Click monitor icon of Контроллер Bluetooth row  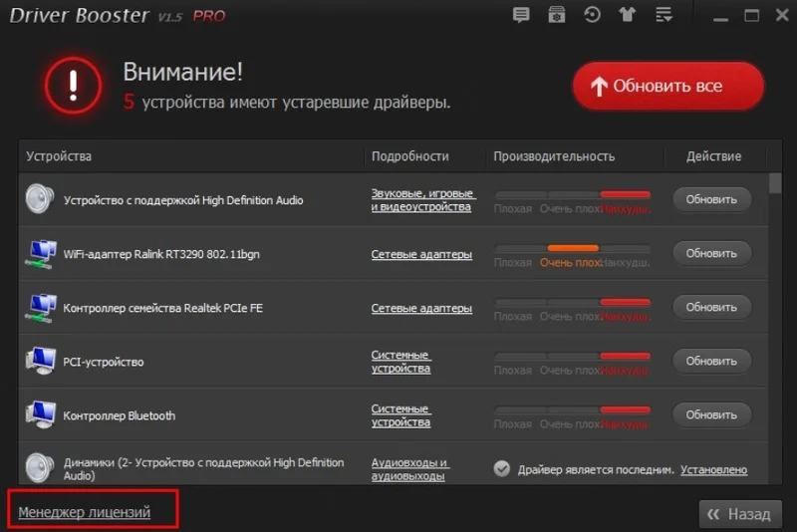coord(41,414)
